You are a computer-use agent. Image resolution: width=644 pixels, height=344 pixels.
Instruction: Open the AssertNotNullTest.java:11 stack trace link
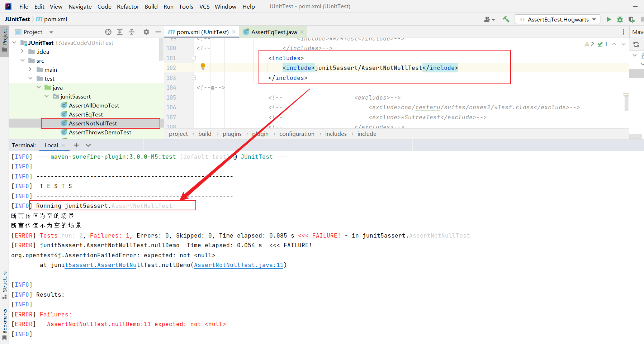pyautogui.click(x=238, y=265)
